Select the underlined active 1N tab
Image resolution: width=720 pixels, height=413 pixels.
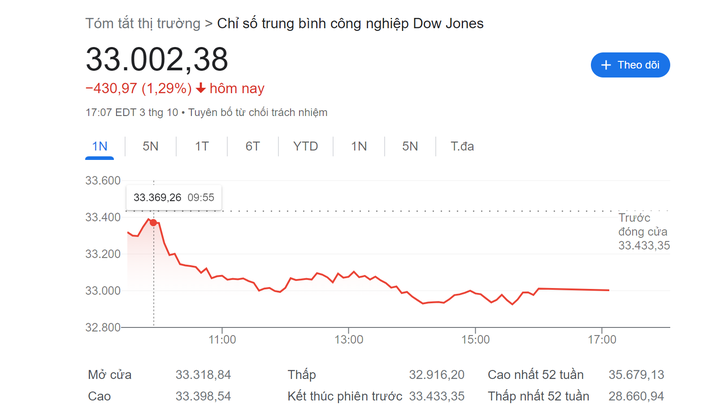pos(99,146)
